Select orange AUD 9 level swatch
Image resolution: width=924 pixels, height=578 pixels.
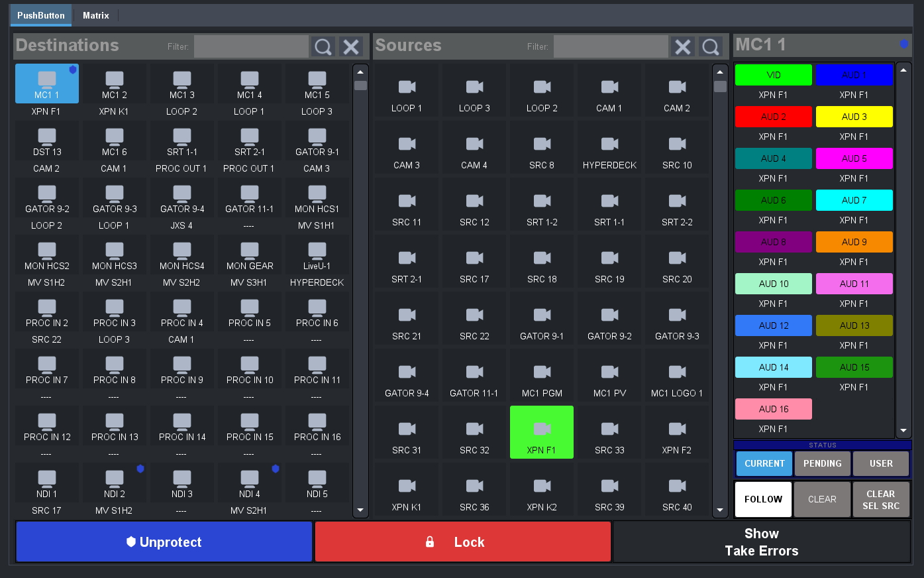tap(854, 242)
